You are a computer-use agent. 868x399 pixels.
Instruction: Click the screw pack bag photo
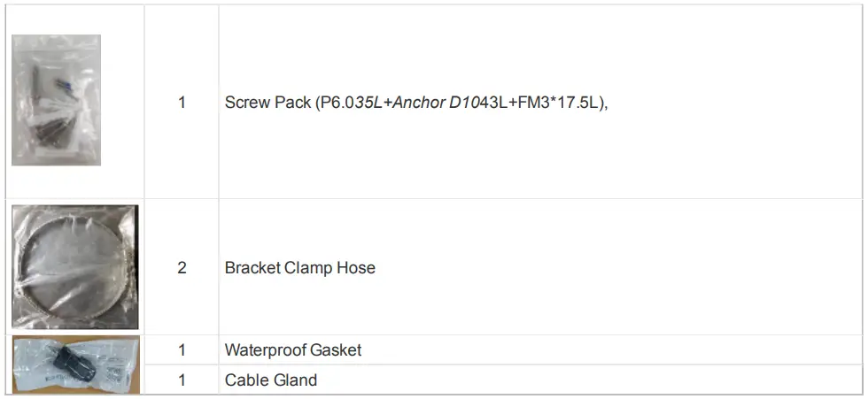[x=56, y=100]
